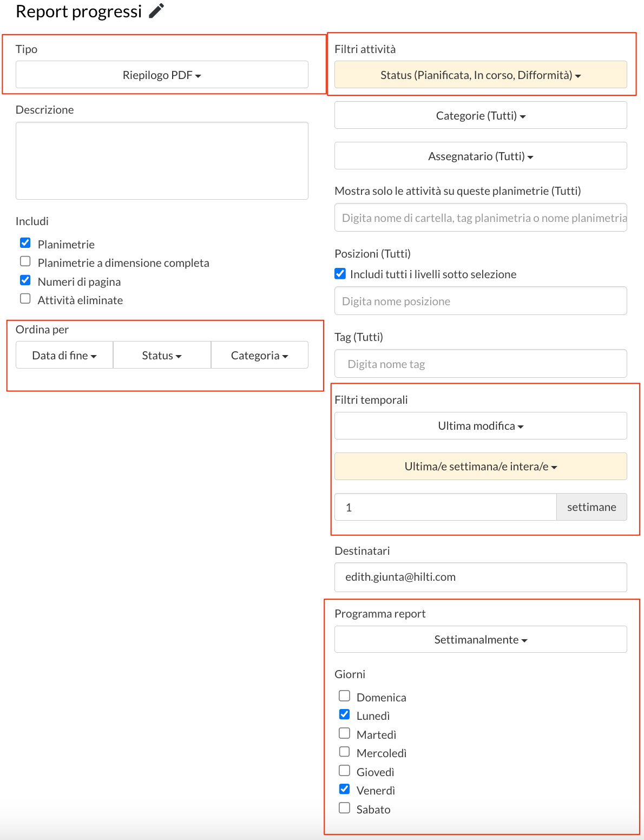
Task: Uncheck the Numeri di pagina checkbox
Action: [25, 280]
